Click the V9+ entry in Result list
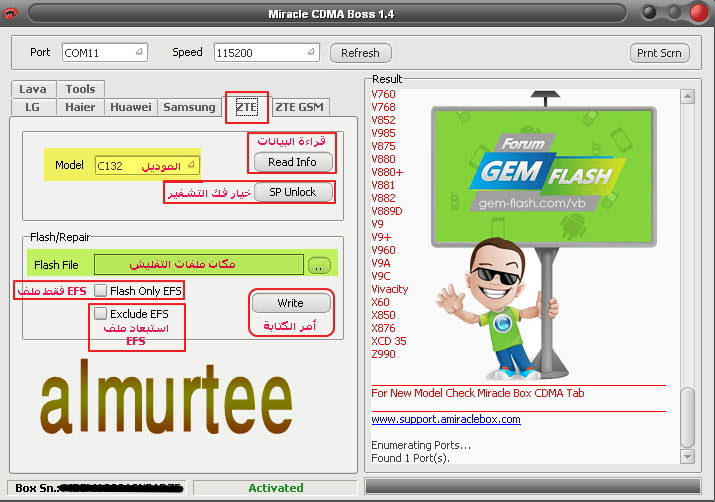Screen dimensions: 715x502 381,237
